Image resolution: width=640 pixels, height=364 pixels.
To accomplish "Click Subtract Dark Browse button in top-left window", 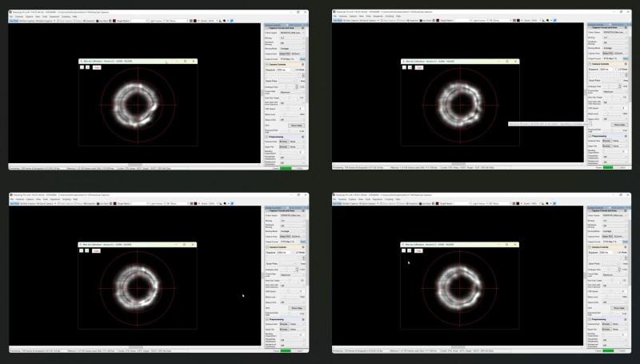I will click(x=284, y=142).
